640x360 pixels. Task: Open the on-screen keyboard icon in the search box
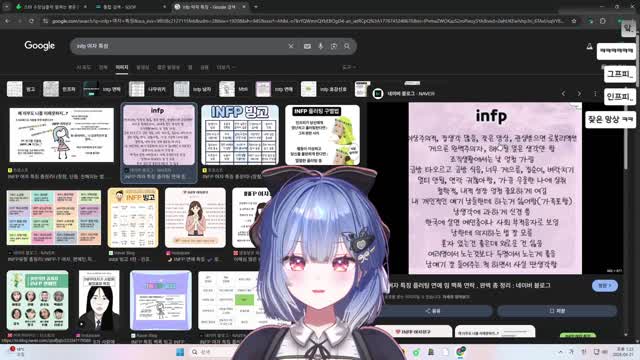point(307,46)
